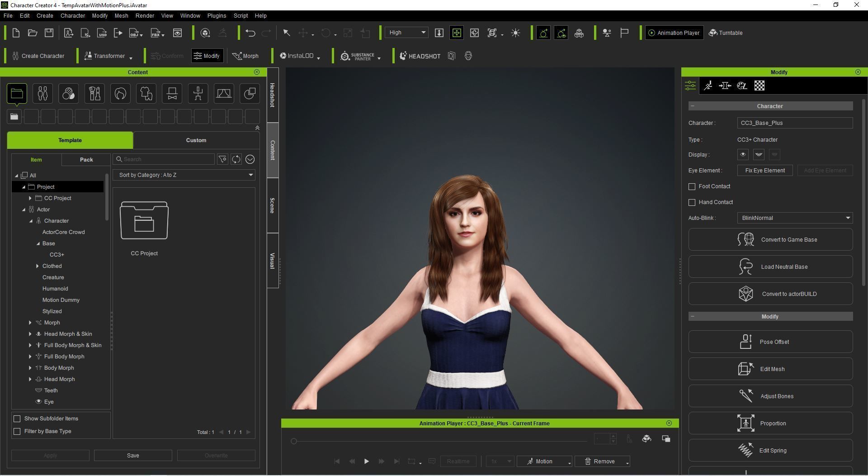Viewport: 868px width, 476px height.
Task: Open the Hair category icon in Content
Action: click(x=120, y=94)
